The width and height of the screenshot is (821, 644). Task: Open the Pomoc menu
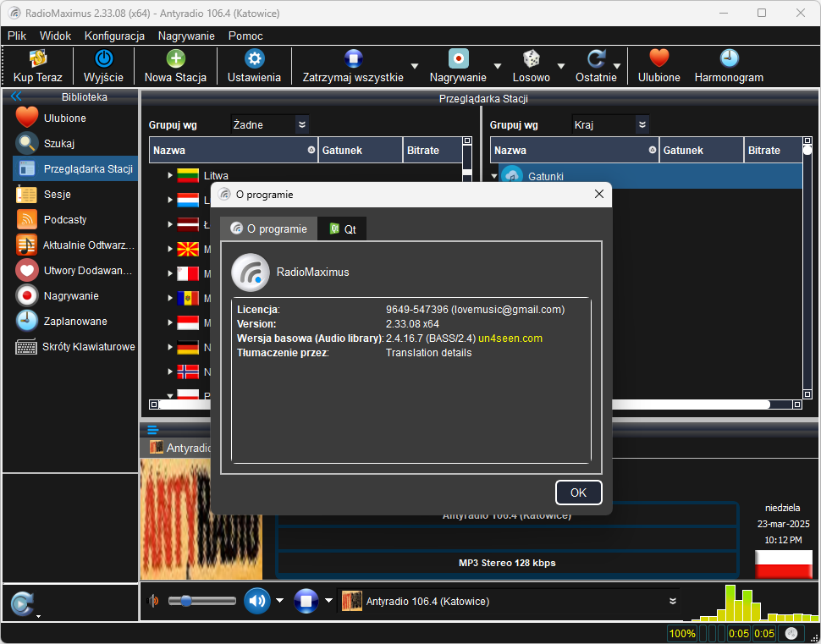click(245, 36)
